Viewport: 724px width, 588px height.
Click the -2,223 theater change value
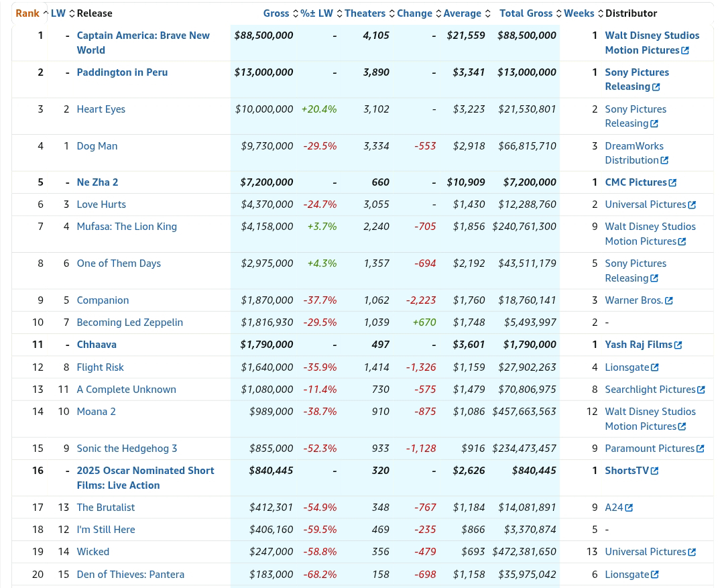[x=421, y=300]
